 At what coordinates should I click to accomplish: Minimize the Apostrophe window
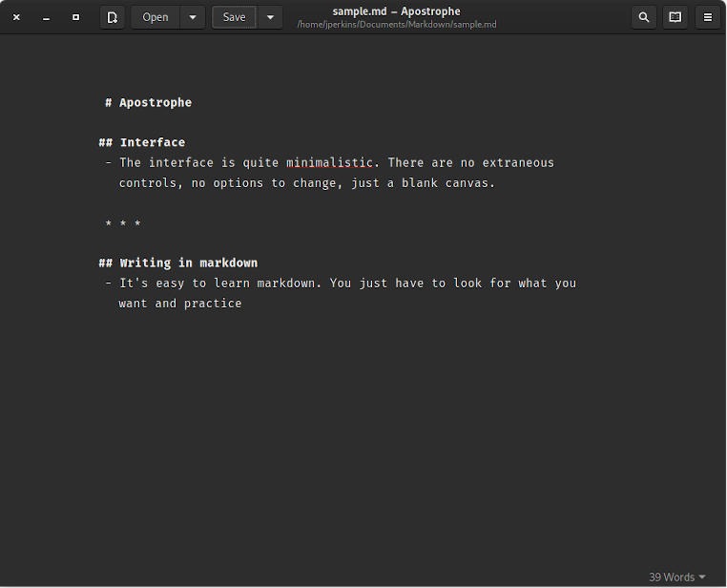[46, 17]
